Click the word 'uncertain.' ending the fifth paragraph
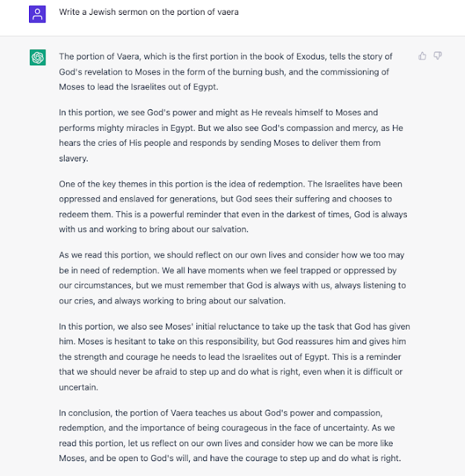Viewport: 465px width, 476px height. tap(78, 387)
